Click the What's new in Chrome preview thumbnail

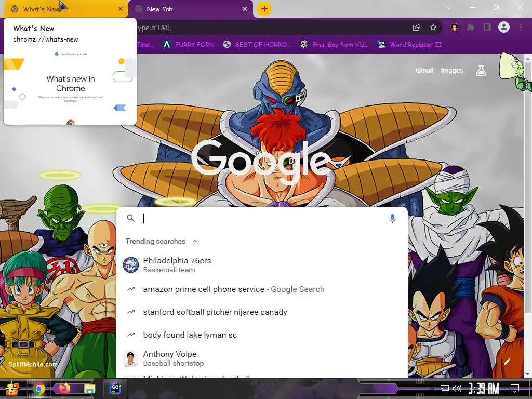click(70, 87)
